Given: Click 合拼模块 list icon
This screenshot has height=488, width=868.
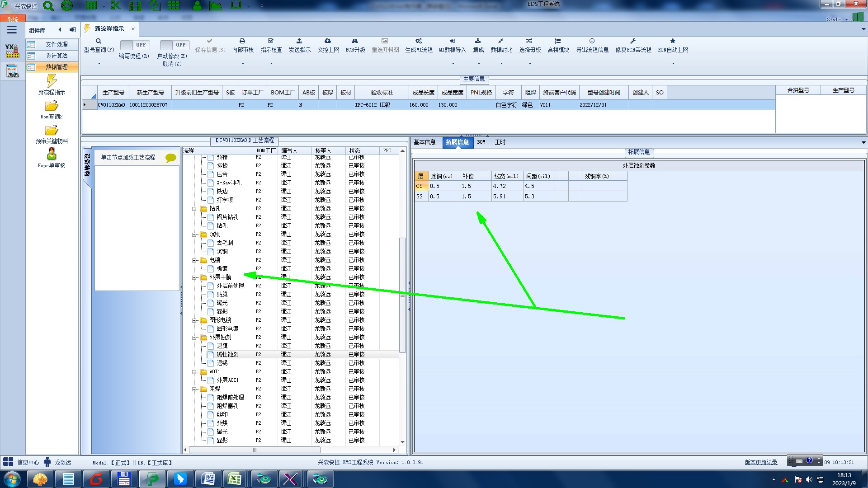Looking at the screenshot, I should pos(558,41).
